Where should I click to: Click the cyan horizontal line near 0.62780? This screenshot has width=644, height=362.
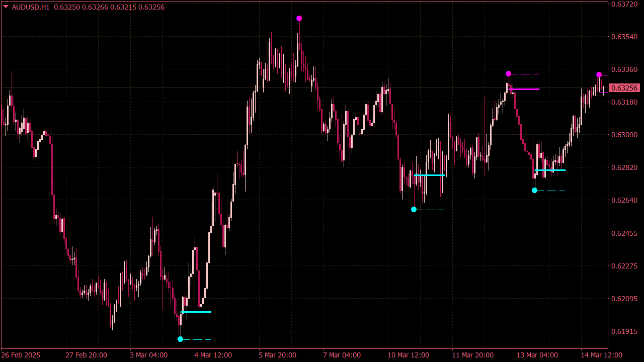pos(429,175)
